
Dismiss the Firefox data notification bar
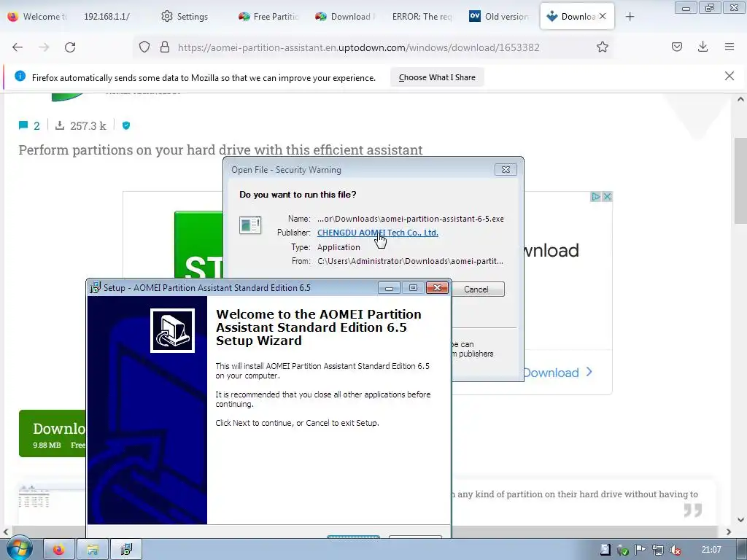click(729, 76)
